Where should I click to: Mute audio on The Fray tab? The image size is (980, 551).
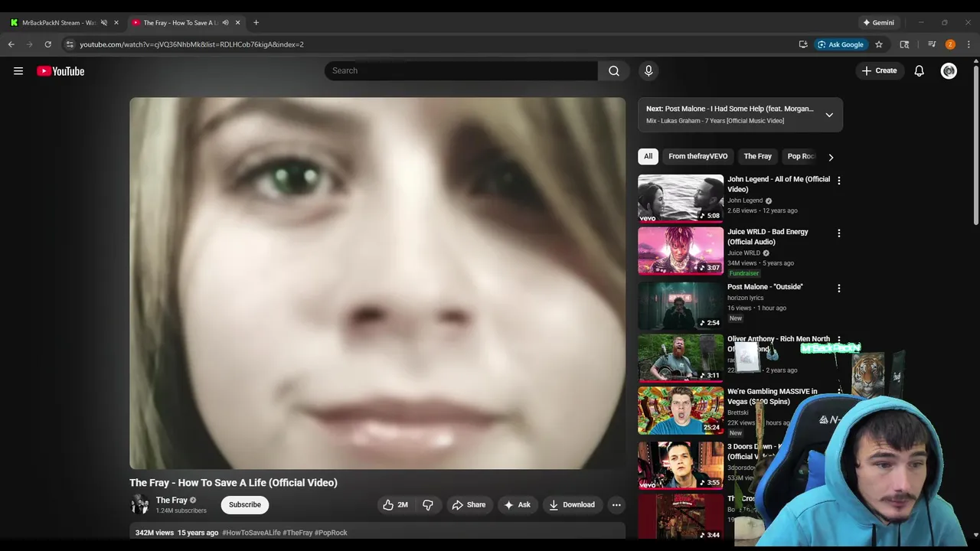pyautogui.click(x=225, y=22)
